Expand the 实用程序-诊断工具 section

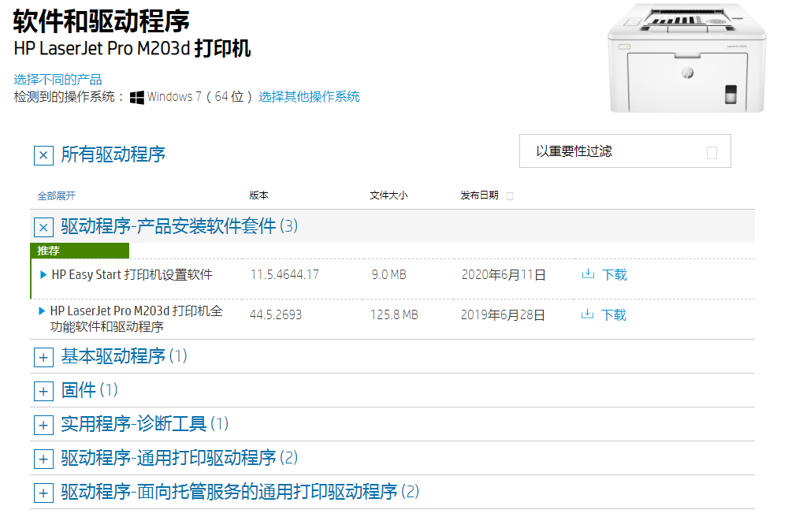point(43,424)
